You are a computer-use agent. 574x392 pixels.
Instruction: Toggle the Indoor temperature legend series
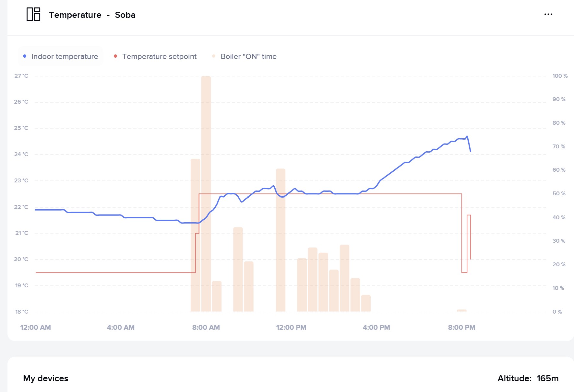pyautogui.click(x=65, y=56)
